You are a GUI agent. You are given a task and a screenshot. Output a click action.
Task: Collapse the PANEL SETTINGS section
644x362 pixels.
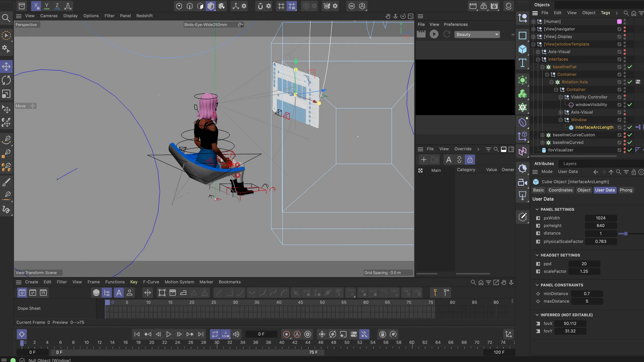[x=537, y=209]
